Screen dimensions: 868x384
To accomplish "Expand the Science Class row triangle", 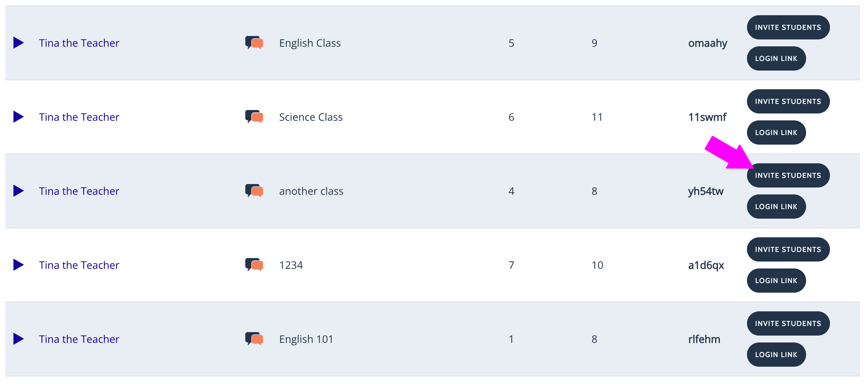I will click(x=18, y=117).
